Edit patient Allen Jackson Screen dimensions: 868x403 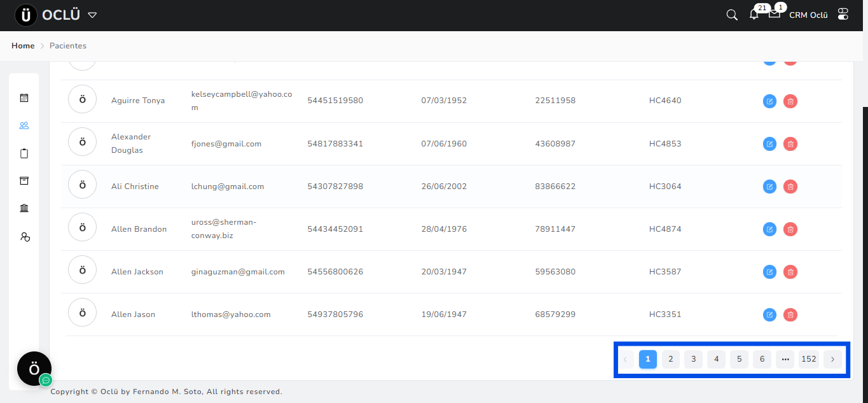(x=769, y=272)
